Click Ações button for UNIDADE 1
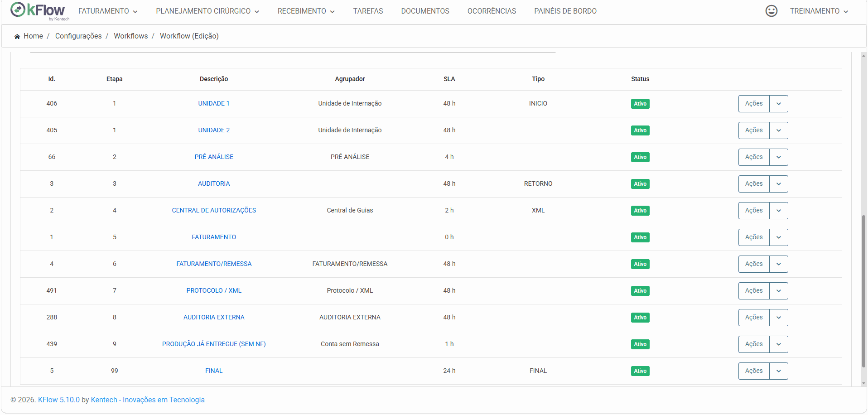Viewport: 868px width, 415px height. pos(754,104)
